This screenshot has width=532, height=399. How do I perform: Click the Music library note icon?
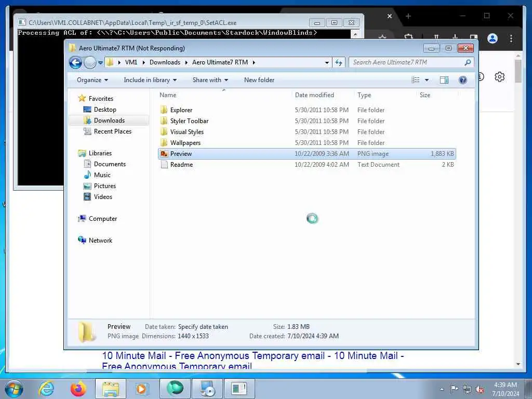coord(87,175)
